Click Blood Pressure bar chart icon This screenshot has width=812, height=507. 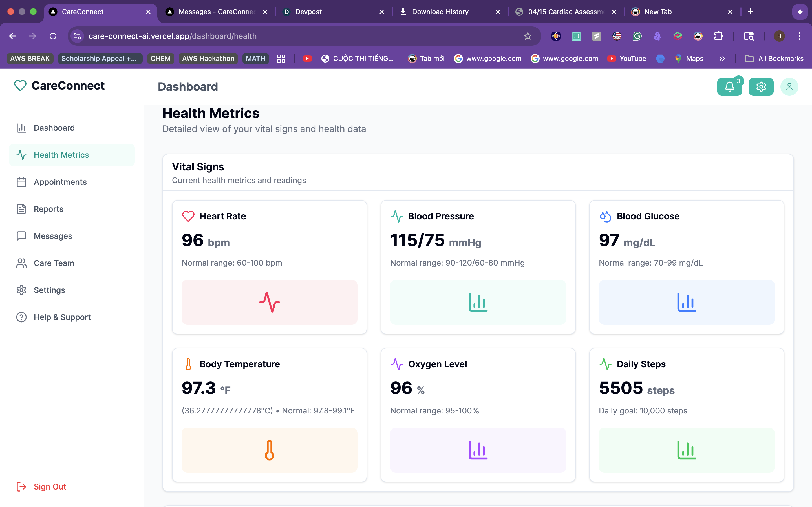point(477,302)
